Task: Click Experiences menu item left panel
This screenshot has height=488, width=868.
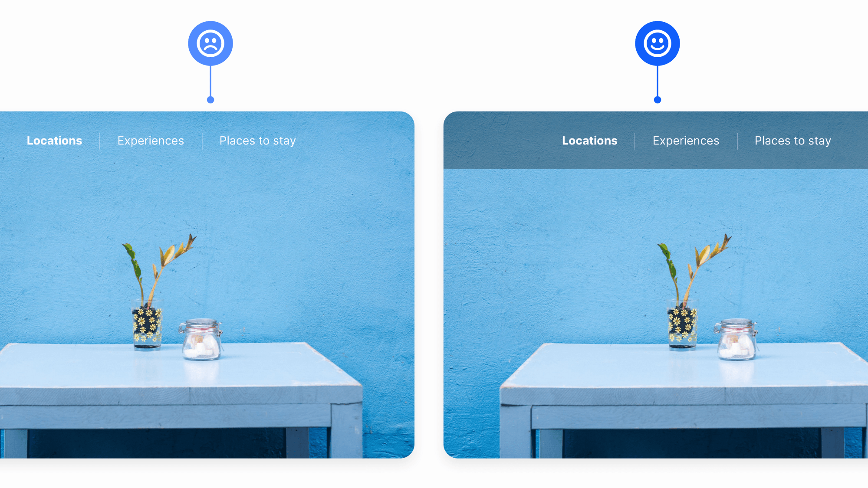Action: 150,140
